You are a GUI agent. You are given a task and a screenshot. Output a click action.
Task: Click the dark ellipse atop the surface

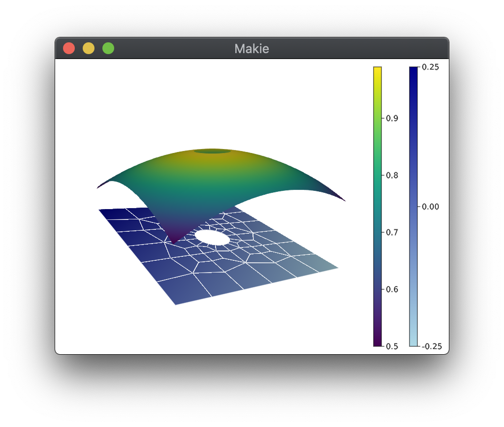coord(212,151)
